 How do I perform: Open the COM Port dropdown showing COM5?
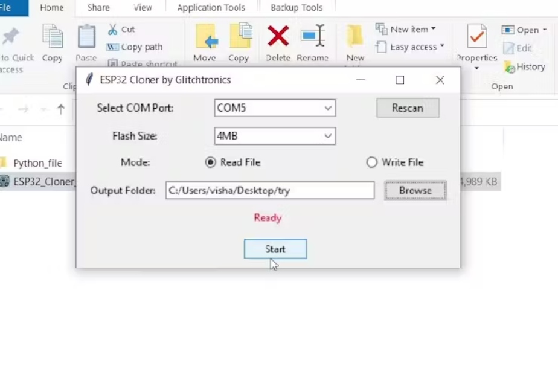(x=275, y=108)
